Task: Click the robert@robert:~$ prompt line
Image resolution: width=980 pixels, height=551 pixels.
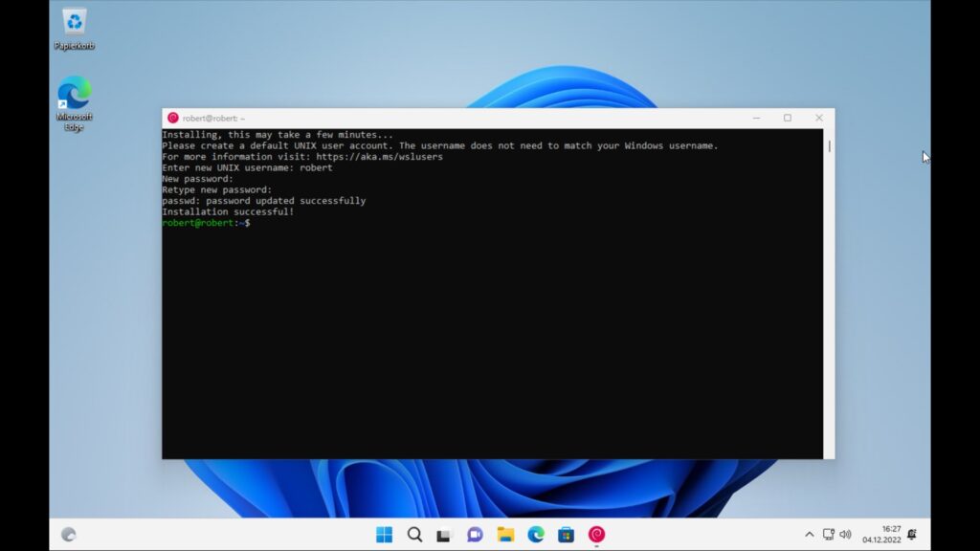Action: pyautogui.click(x=207, y=223)
